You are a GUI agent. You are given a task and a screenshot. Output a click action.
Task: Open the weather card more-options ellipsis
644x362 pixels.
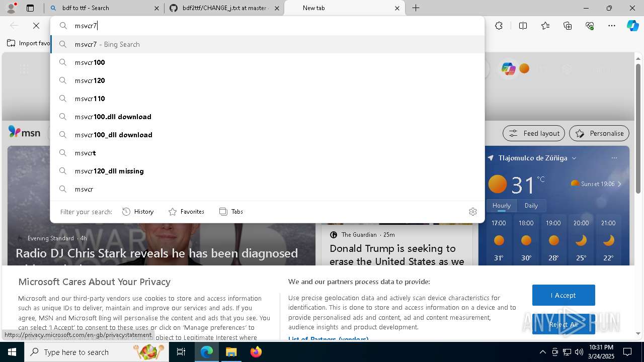pos(614,158)
